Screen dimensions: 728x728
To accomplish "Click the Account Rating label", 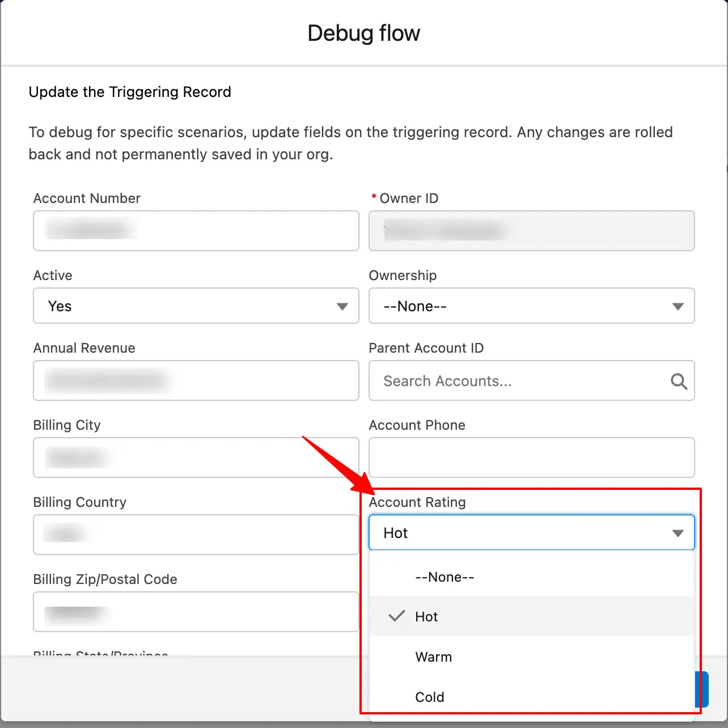I will pyautogui.click(x=417, y=502).
